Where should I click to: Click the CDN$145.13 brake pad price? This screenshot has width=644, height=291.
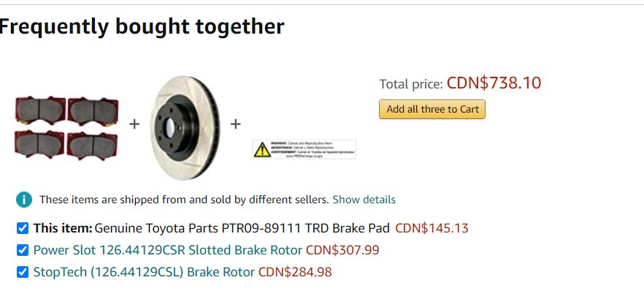(x=432, y=228)
